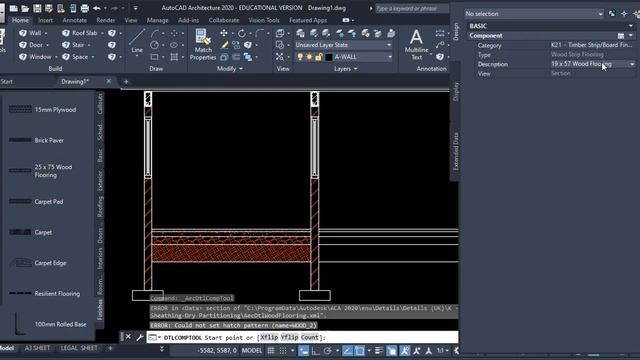The width and height of the screenshot is (640, 360).
Task: Collapse the BASIC section in Properties palette
Action: (x=631, y=26)
